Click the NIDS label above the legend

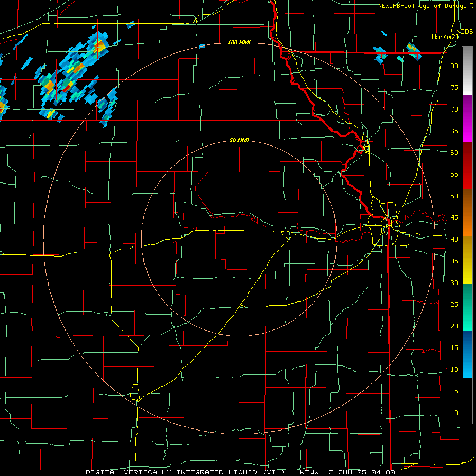pos(464,32)
